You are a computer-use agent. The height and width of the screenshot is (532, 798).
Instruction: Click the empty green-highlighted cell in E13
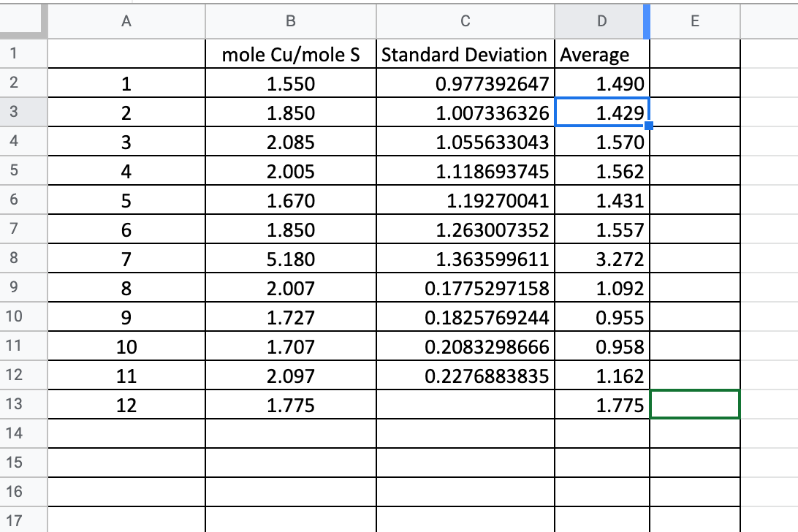coord(695,405)
